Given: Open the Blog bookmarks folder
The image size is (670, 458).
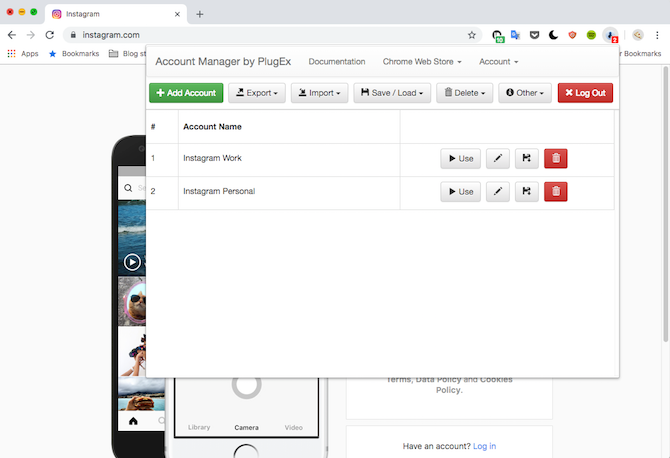Looking at the screenshot, I should pos(127,54).
